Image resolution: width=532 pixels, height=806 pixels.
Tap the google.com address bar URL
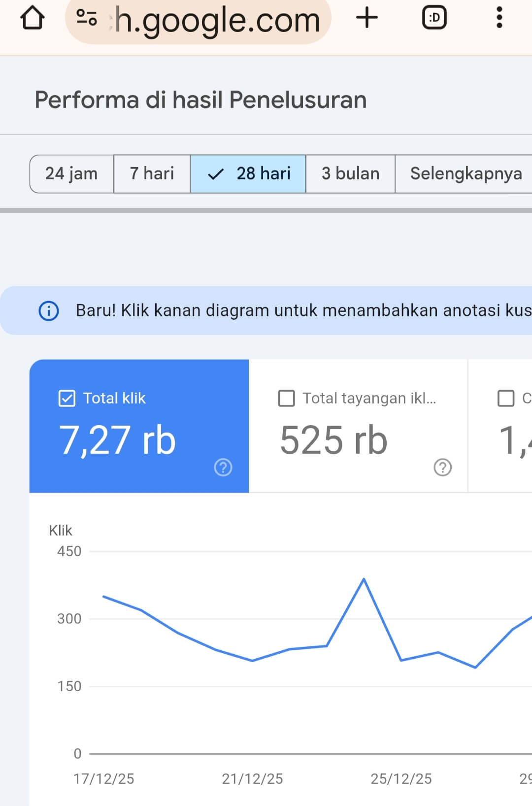click(217, 21)
